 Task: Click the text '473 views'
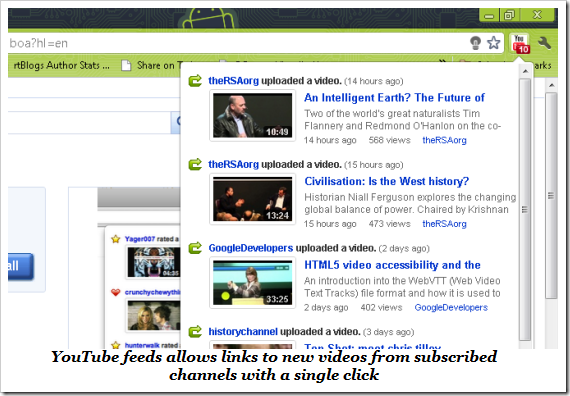coord(389,224)
